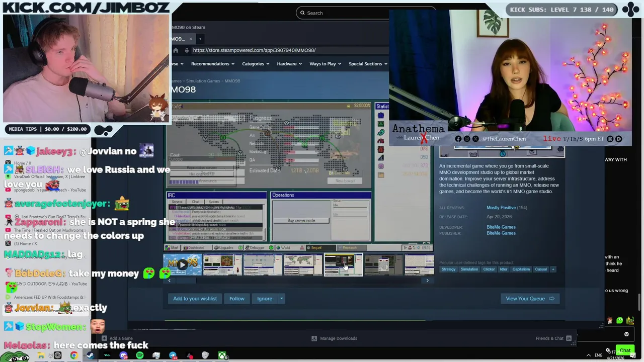This screenshot has height=362, width=644.
Task: Open Kick chat settings gear
Action: tap(608, 350)
